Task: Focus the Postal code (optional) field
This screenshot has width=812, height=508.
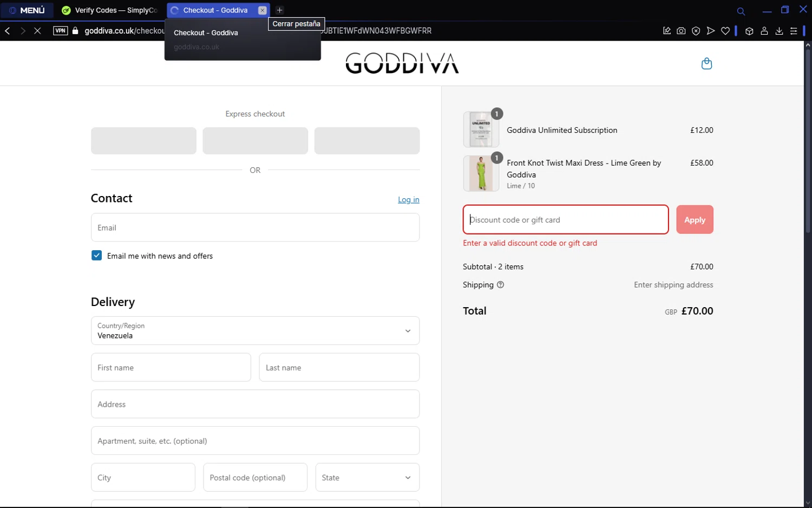Action: 256,477
